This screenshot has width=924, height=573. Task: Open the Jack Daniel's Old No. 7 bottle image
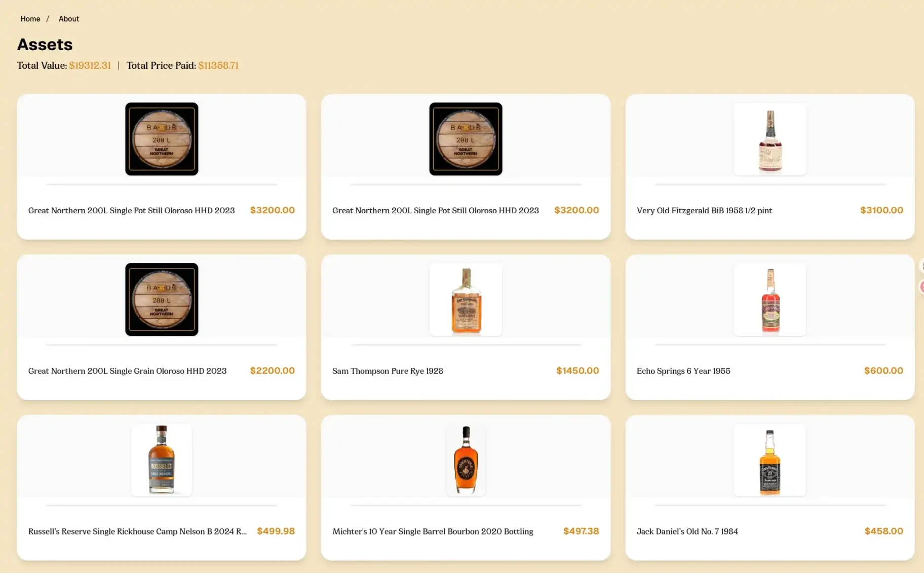coord(769,460)
